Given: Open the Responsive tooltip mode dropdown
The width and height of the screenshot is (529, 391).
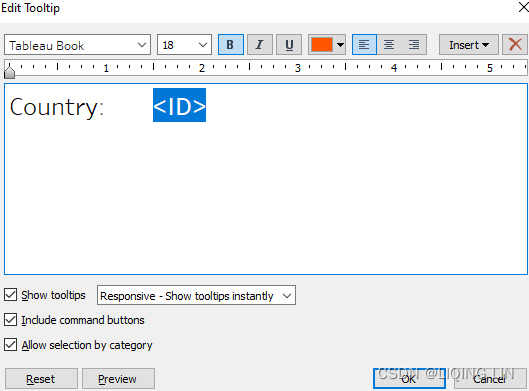Looking at the screenshot, I should point(196,296).
